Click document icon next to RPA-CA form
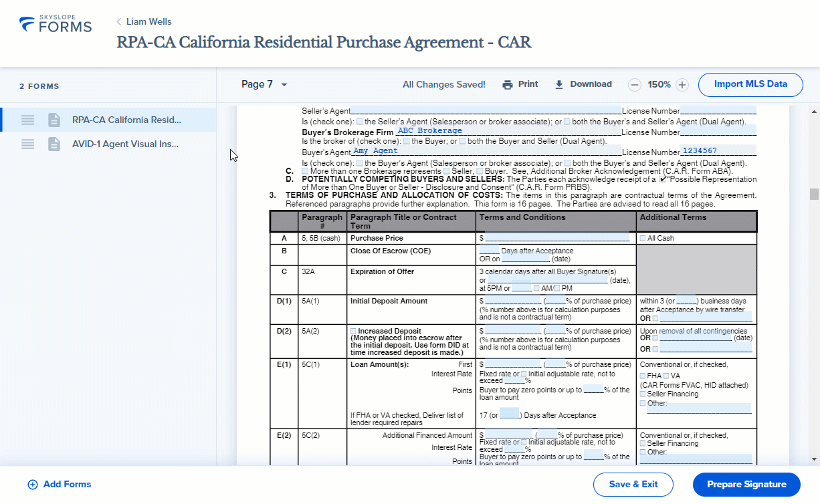 54,120
